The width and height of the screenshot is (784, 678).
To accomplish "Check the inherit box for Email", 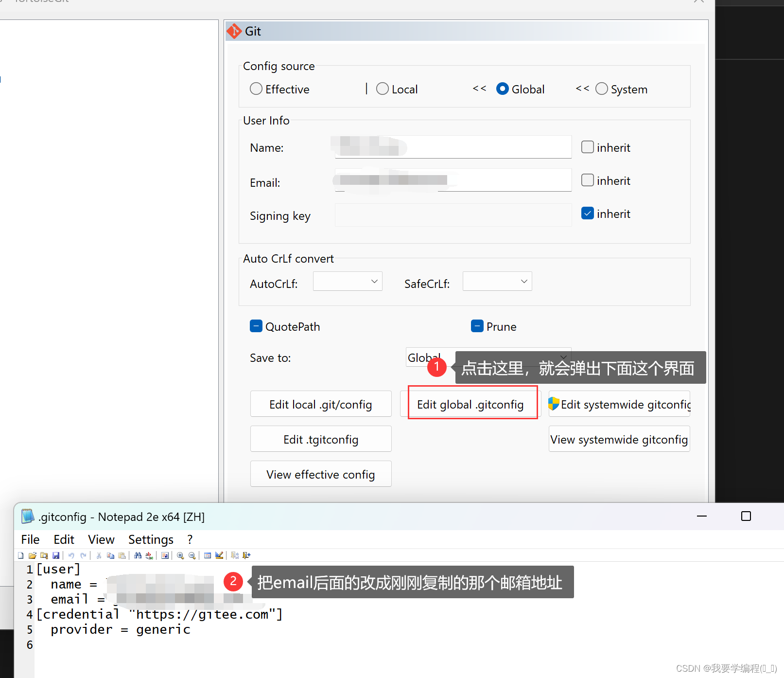I will [x=588, y=180].
